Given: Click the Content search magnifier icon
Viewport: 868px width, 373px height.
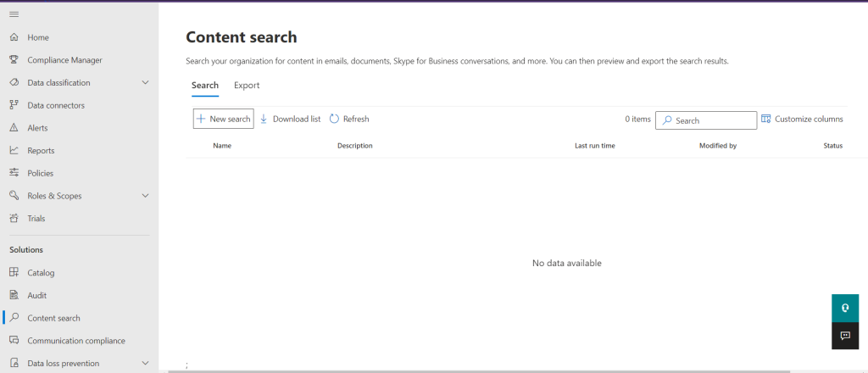Looking at the screenshot, I should [x=14, y=318].
